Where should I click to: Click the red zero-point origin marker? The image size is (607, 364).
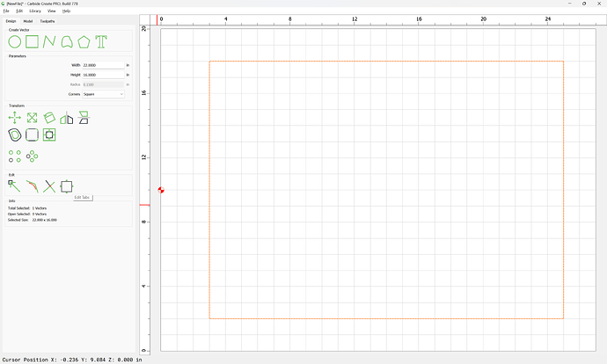coord(161,190)
